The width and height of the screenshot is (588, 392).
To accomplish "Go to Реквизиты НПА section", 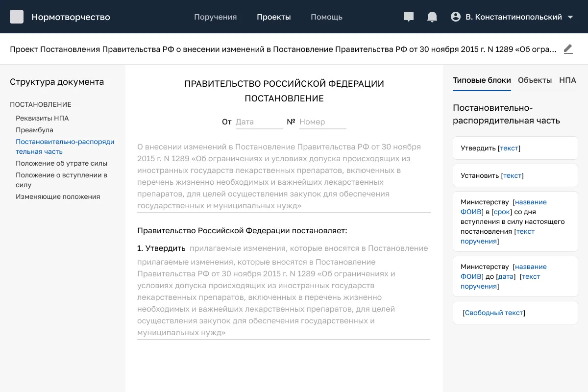I will point(42,118).
